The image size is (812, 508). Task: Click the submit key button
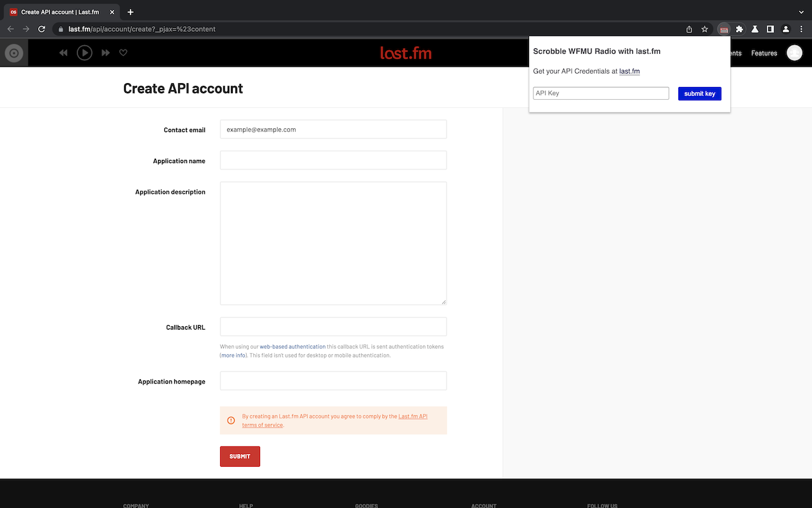pos(700,93)
